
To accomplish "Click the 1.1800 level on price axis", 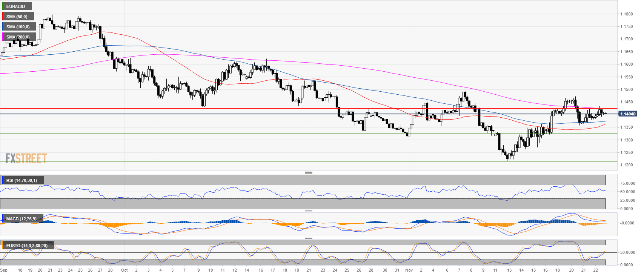I will coord(627,14).
